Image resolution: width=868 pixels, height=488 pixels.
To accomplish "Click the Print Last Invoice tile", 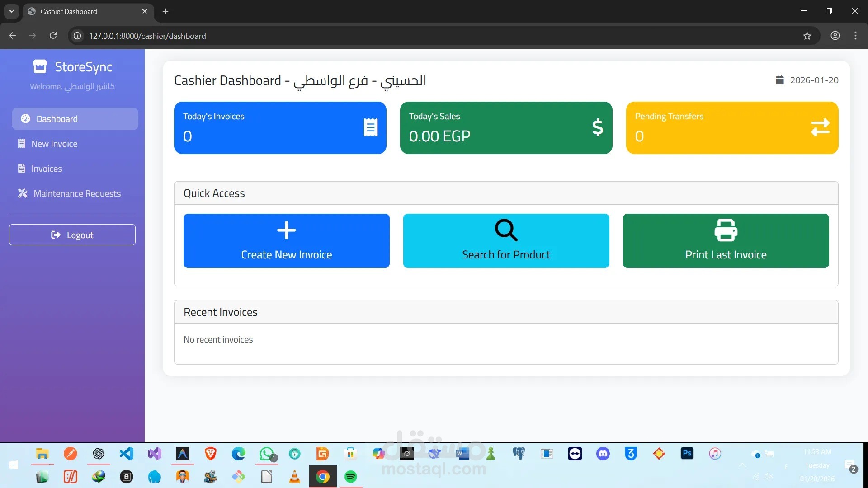I will (726, 241).
